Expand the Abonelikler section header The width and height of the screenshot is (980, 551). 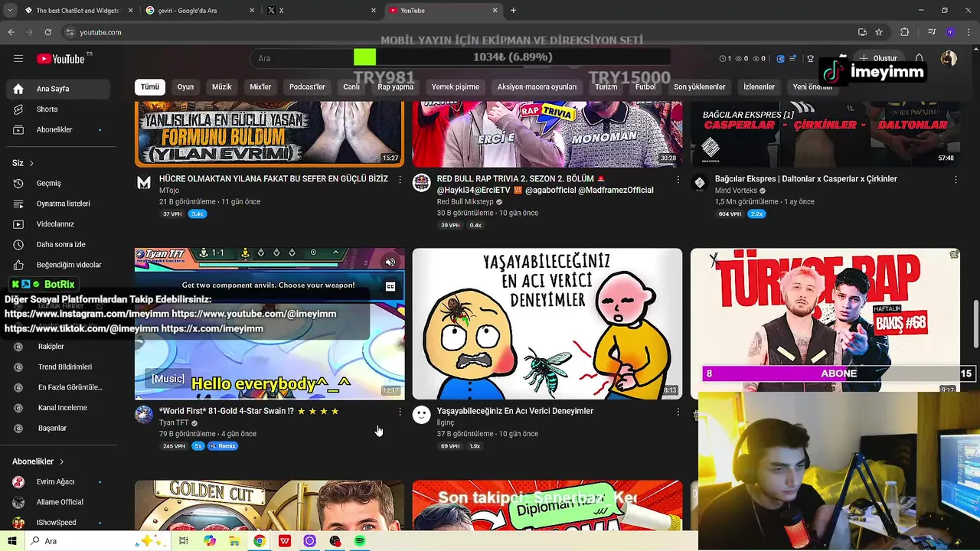click(38, 461)
